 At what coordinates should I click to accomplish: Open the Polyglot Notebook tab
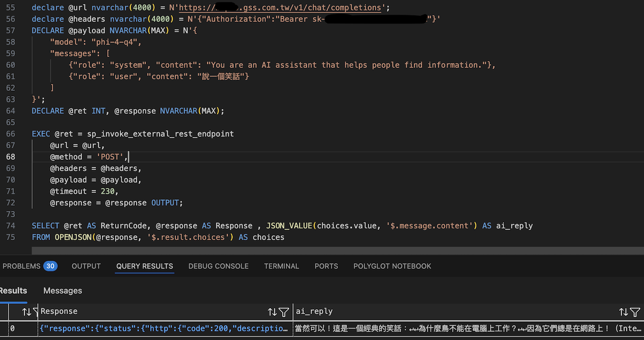[x=393, y=266]
